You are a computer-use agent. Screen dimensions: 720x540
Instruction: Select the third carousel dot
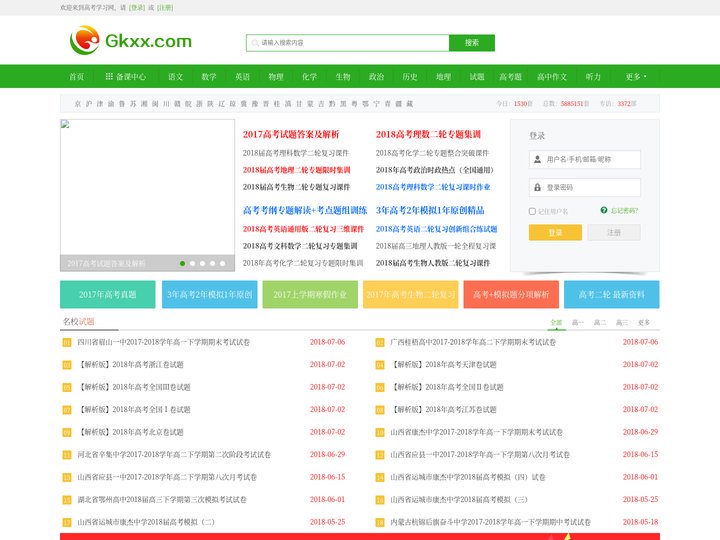pos(202,264)
